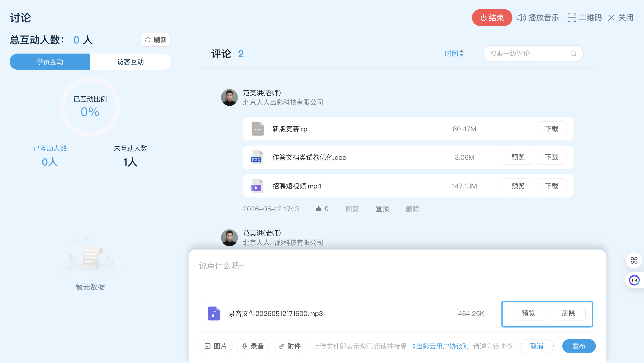This screenshot has width=644, height=363.
Task: Click the search magnifier icon
Action: (573, 53)
